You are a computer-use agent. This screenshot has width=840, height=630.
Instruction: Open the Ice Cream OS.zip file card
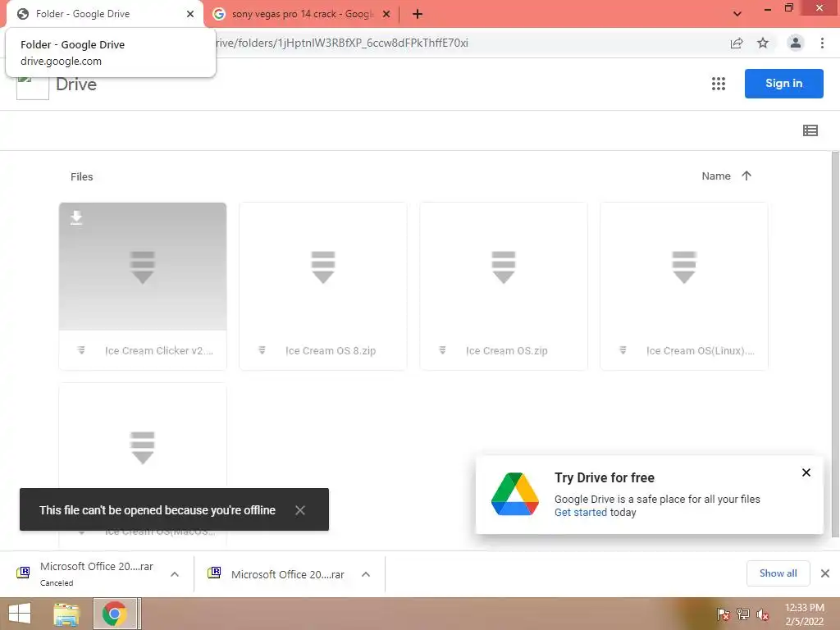click(x=504, y=286)
